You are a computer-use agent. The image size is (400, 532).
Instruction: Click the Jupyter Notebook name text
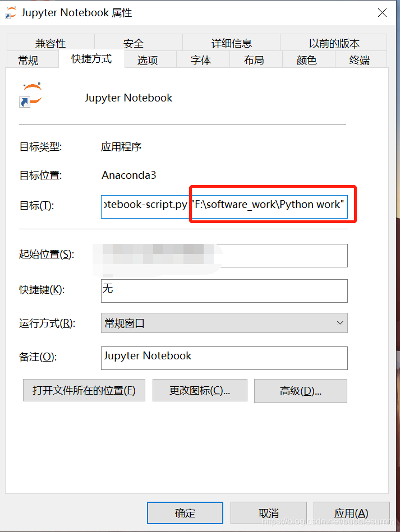(x=128, y=98)
